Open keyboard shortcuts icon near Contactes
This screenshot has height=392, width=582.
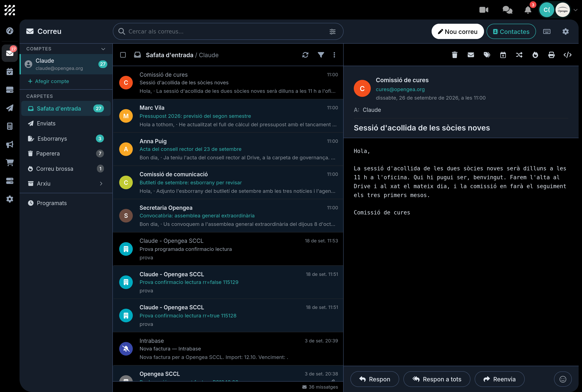point(547,32)
